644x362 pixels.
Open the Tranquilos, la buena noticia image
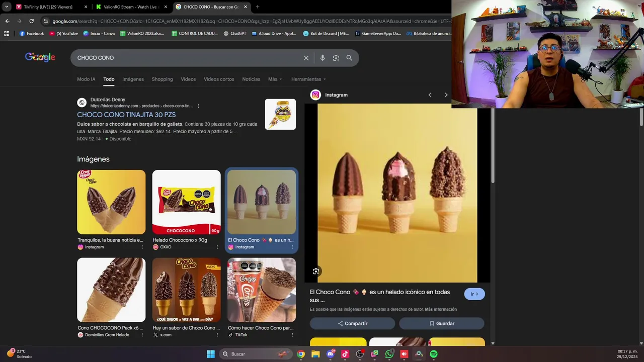[111, 202]
